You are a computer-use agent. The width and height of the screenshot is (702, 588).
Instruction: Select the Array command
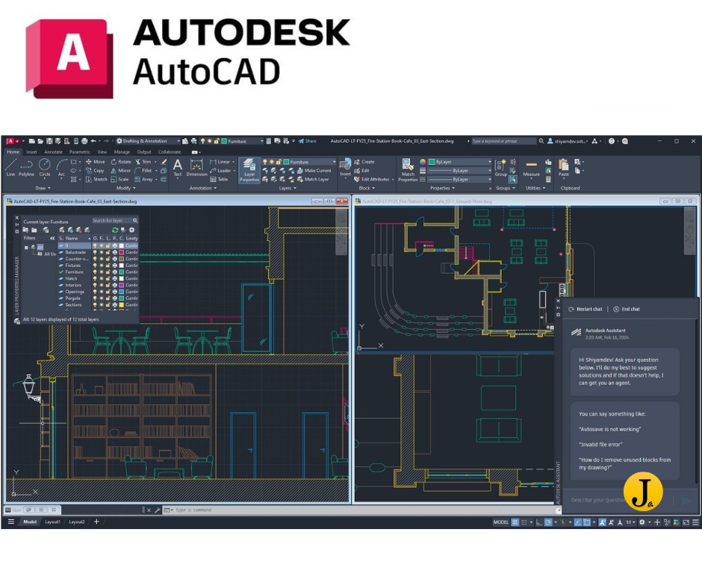[x=143, y=179]
